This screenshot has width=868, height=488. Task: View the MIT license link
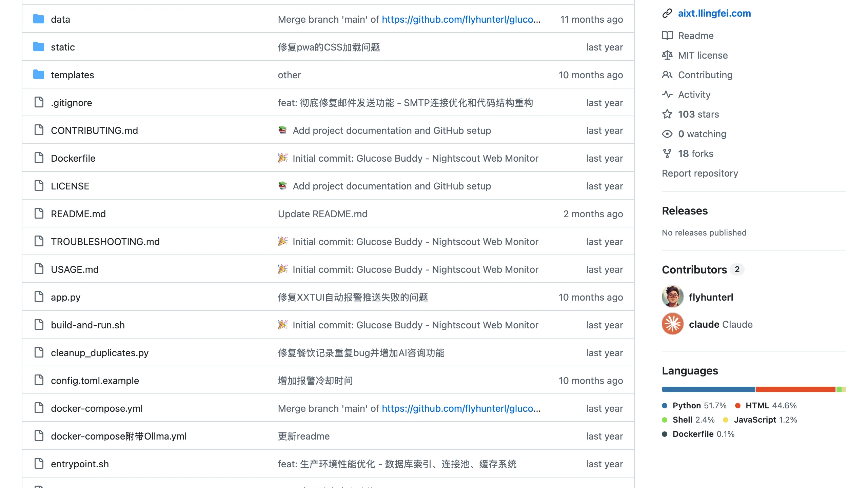pos(703,55)
